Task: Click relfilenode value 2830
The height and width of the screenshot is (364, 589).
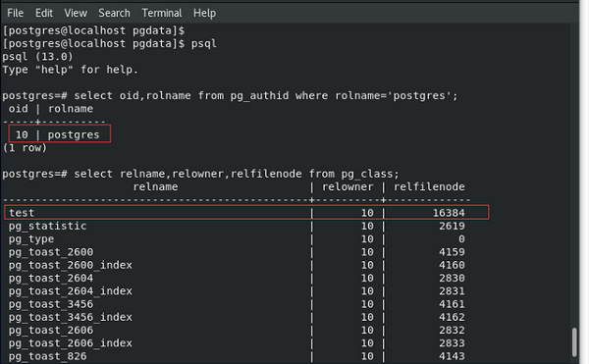Action: coord(452,278)
